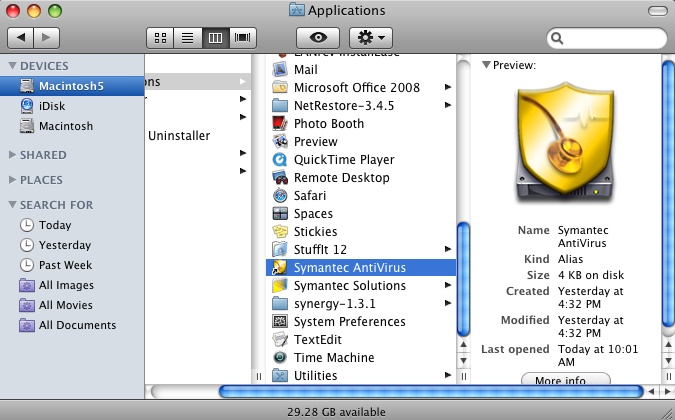Image resolution: width=675 pixels, height=420 pixels.
Task: Select the TextEdit app icon
Action: tap(280, 340)
